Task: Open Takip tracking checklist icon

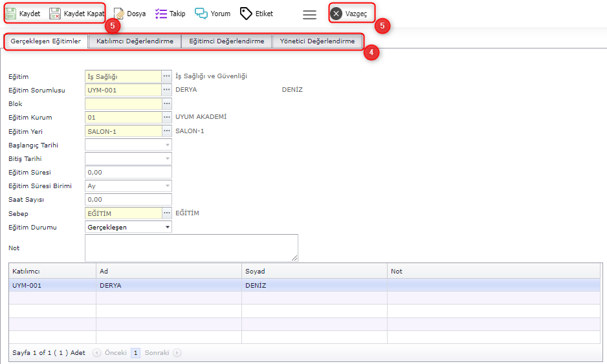Action: pos(160,14)
